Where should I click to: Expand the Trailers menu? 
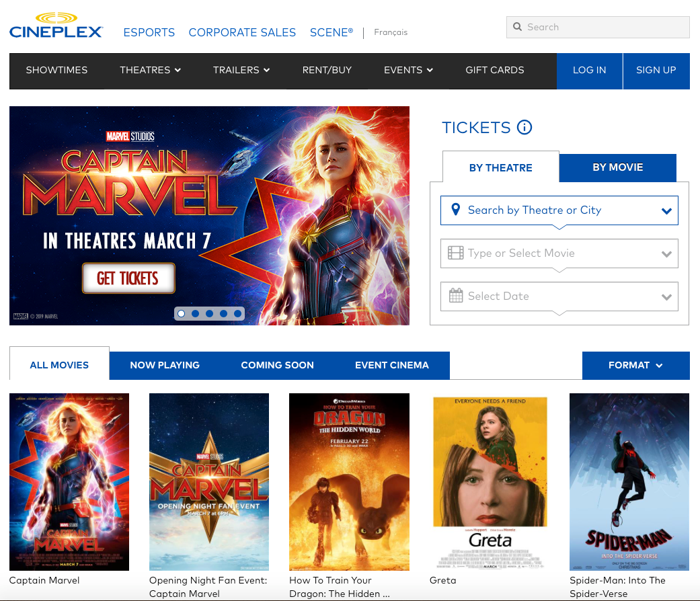point(241,70)
